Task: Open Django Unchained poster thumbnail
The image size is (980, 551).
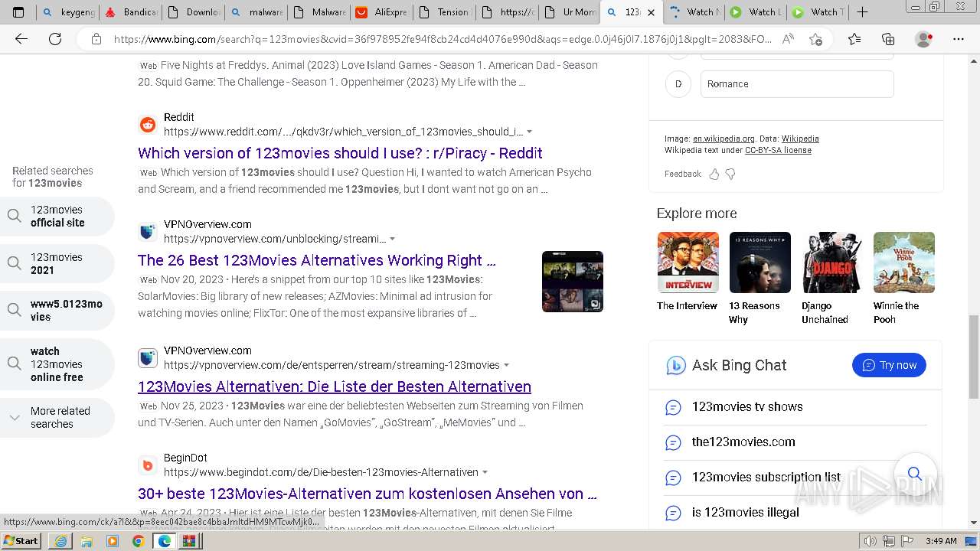Action: (x=832, y=262)
